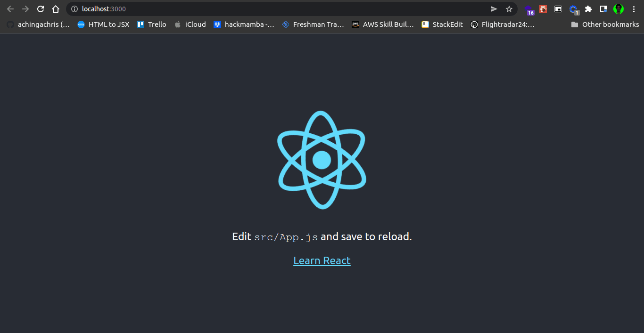Click the src/App.js code text

coord(286,237)
